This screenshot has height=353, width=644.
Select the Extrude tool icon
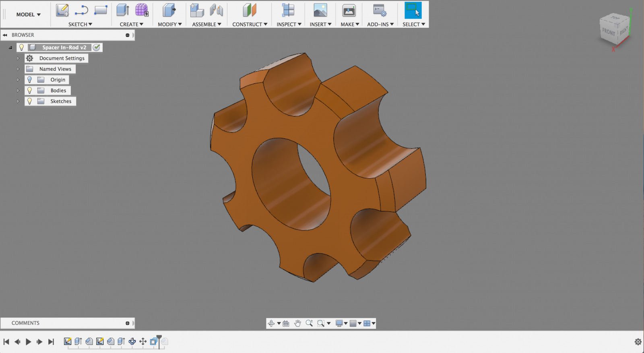pos(123,10)
